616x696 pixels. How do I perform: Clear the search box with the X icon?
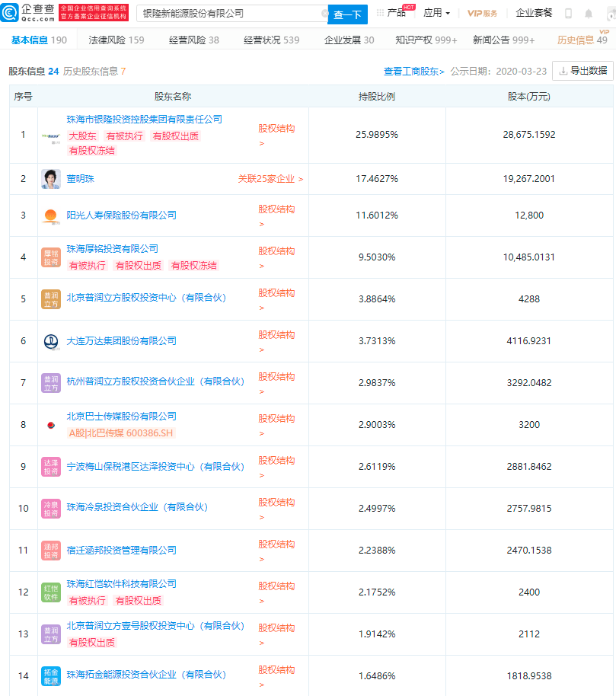click(325, 14)
